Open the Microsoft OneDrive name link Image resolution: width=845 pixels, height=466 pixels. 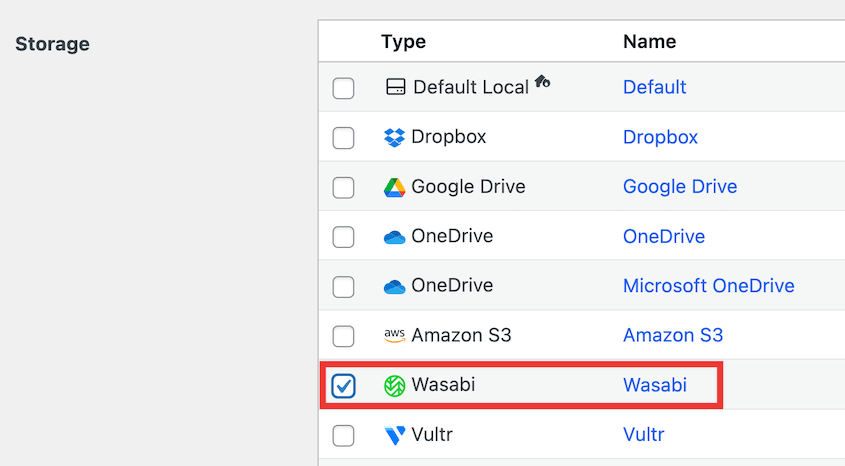[708, 286]
